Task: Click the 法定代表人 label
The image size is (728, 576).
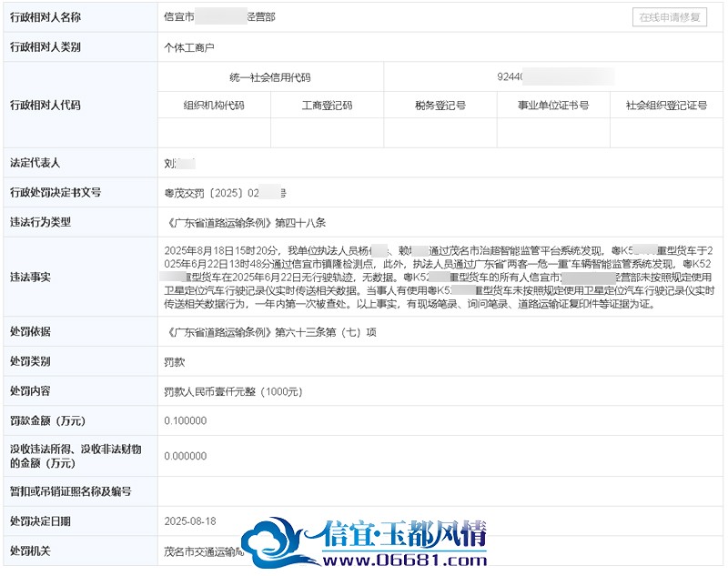Action: pos(35,163)
